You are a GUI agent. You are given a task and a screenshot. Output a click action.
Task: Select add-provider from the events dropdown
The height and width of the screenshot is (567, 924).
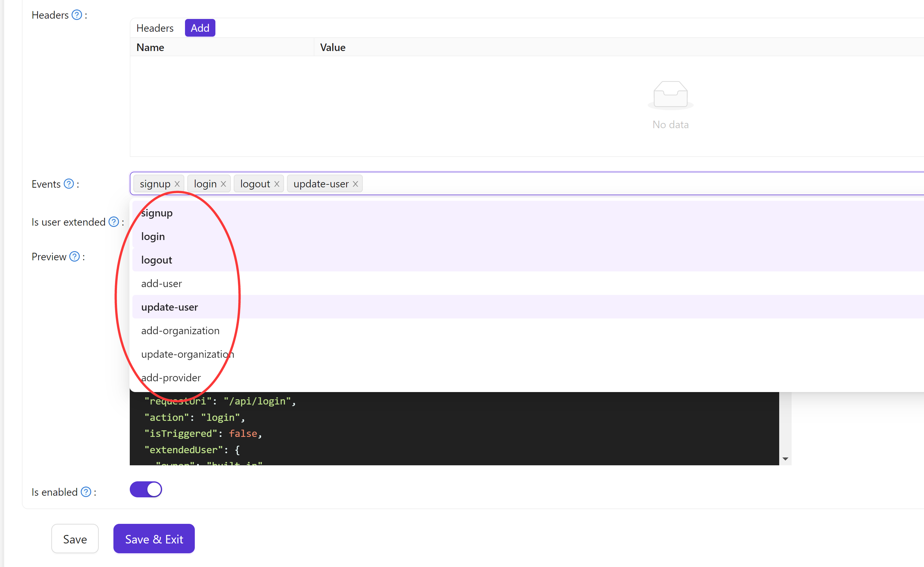(x=171, y=377)
